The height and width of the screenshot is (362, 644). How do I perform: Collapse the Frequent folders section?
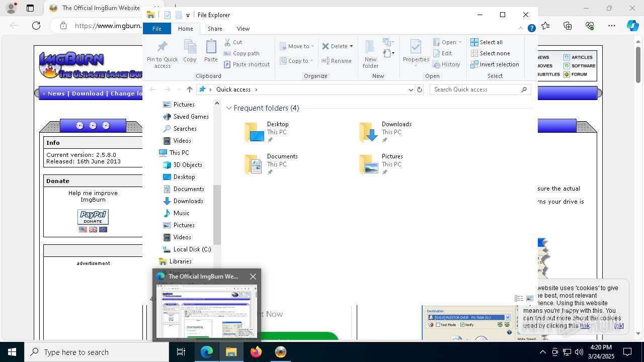[229, 108]
